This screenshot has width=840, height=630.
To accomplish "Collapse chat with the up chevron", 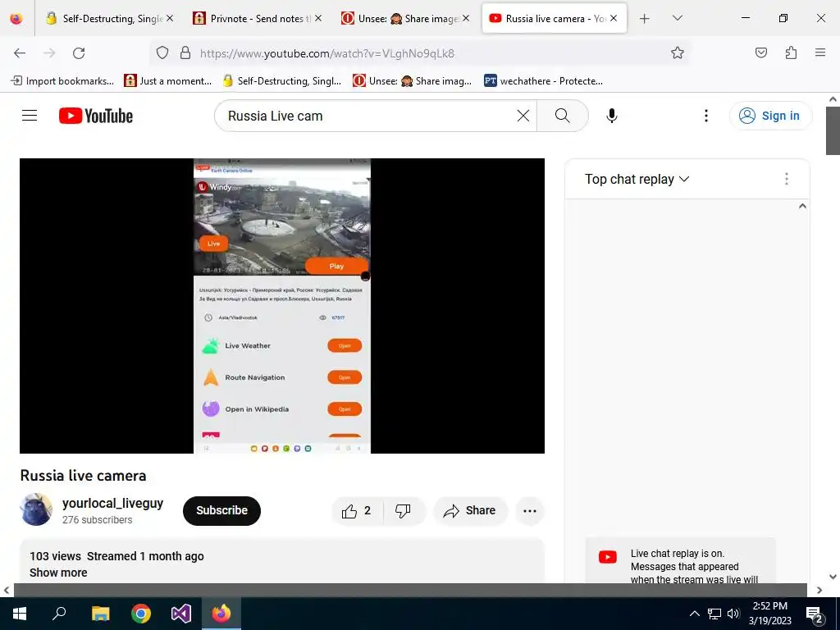I will 802,206.
